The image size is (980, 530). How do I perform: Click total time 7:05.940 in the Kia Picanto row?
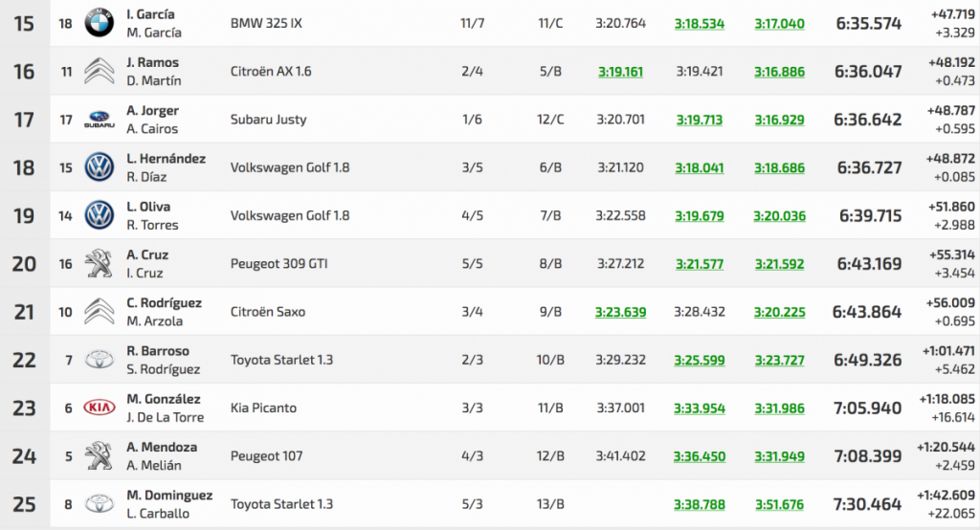pyautogui.click(x=868, y=409)
